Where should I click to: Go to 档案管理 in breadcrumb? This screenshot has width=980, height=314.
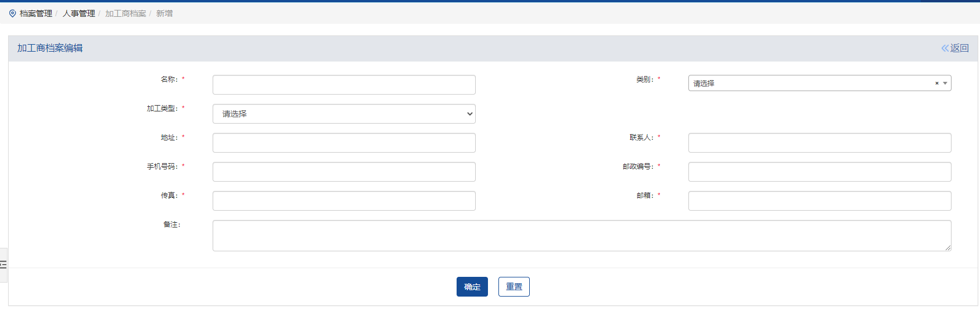pos(36,13)
